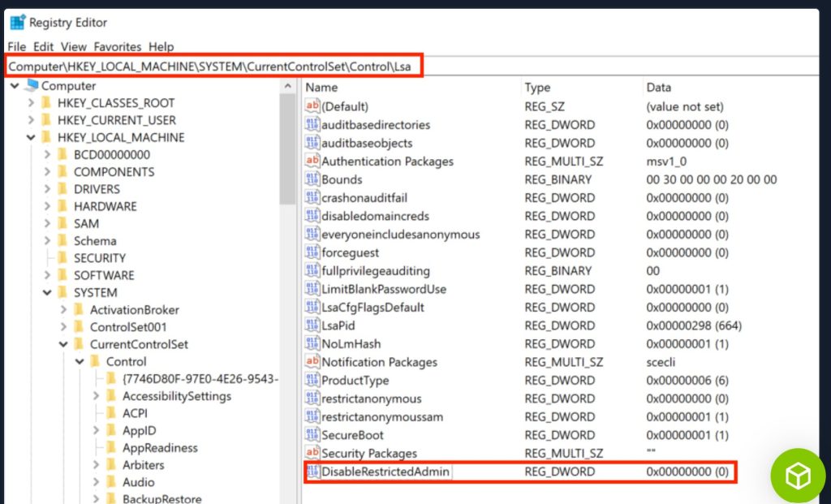
Task: Click the auditbaseobjects DWORD icon
Action: (x=312, y=143)
